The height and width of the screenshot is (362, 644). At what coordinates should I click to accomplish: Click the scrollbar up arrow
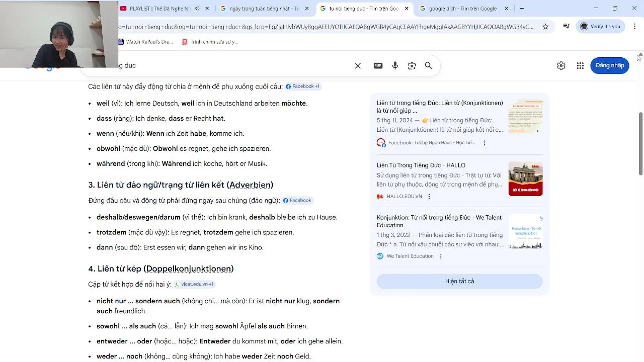coord(640,55)
